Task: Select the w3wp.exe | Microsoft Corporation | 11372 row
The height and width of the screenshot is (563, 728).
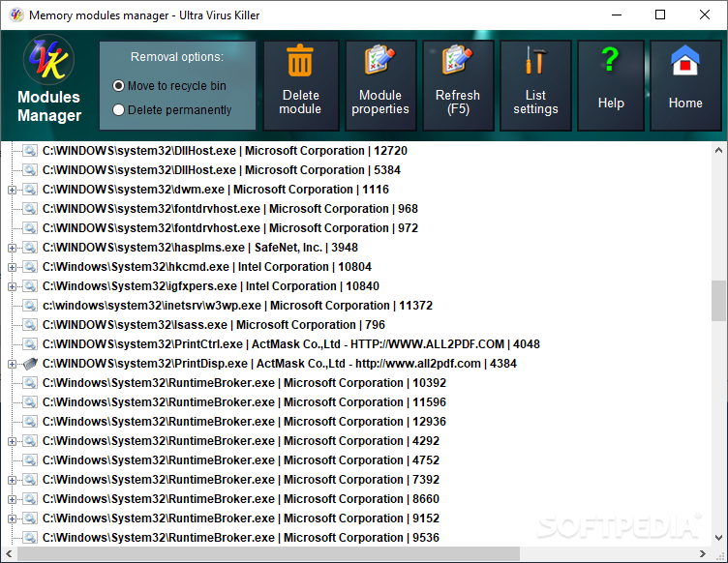Action: pos(237,306)
